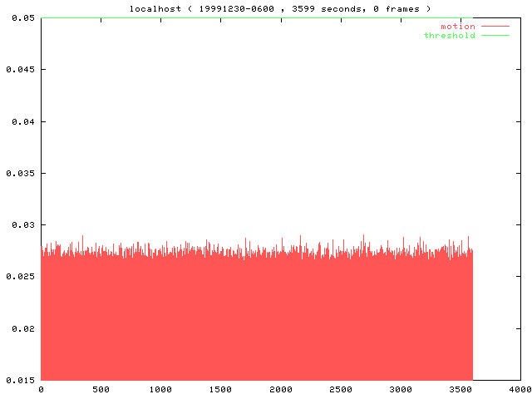Click the 0.015 y-axis label

coord(14,380)
